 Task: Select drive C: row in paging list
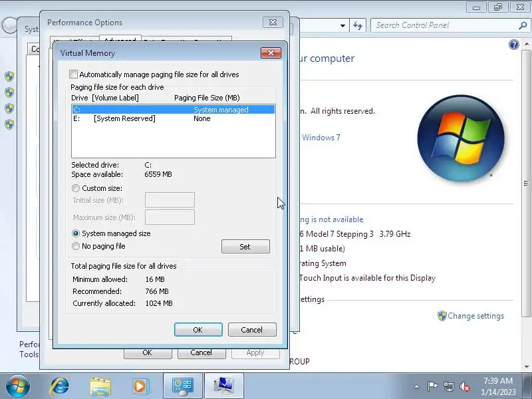tap(173, 110)
